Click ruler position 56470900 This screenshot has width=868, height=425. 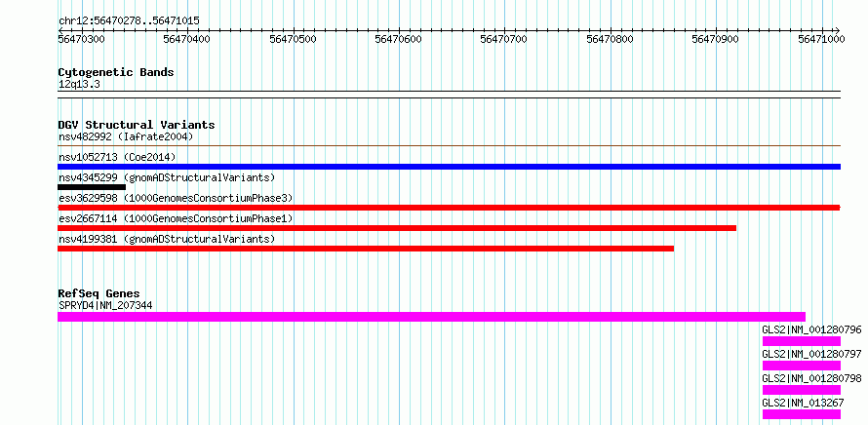point(715,39)
